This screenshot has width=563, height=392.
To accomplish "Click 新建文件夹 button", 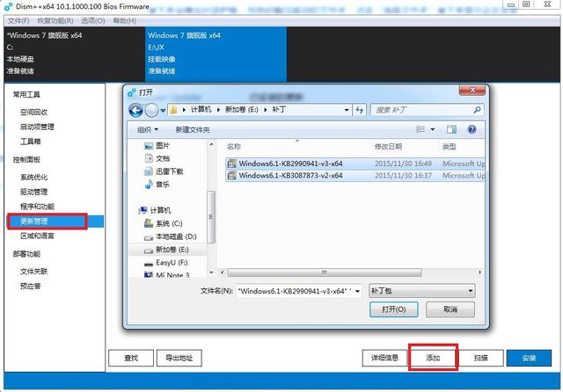I will tap(193, 129).
